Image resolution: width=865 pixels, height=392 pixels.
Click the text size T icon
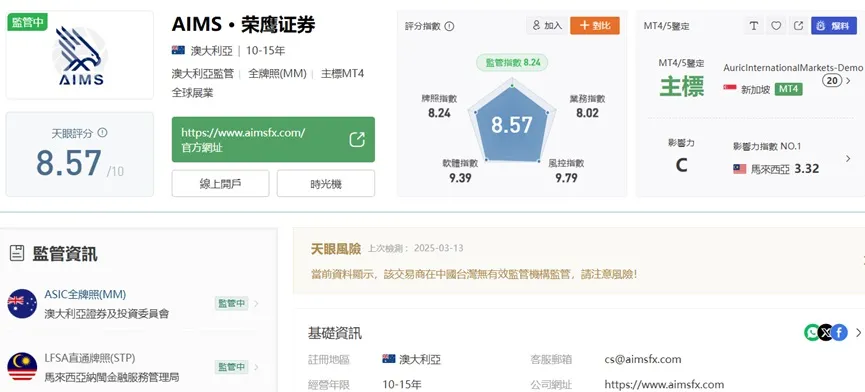click(x=754, y=26)
